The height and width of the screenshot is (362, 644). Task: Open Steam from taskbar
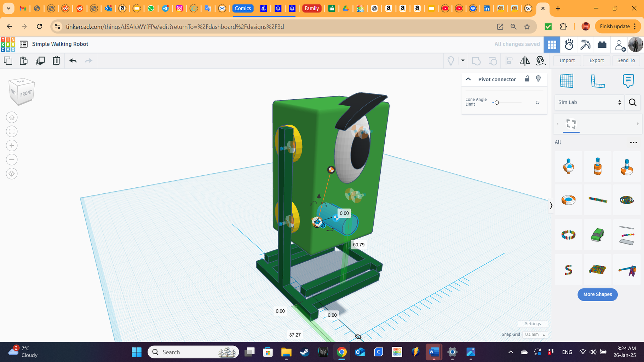[305, 352]
